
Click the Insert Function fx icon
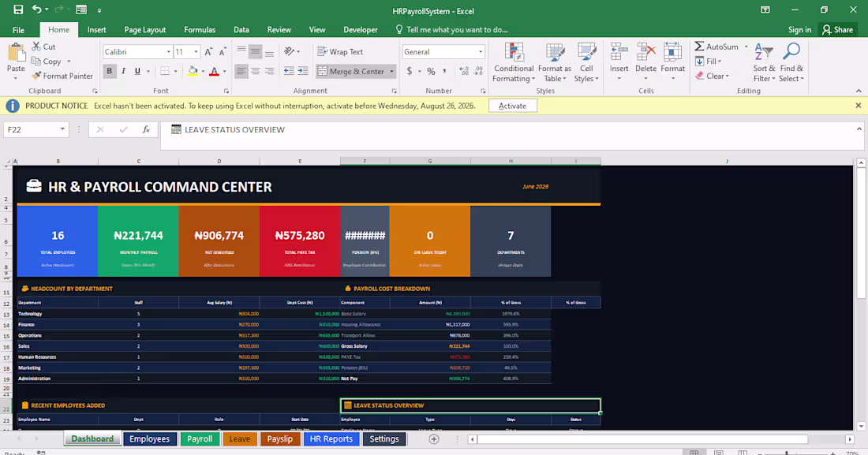click(x=146, y=129)
